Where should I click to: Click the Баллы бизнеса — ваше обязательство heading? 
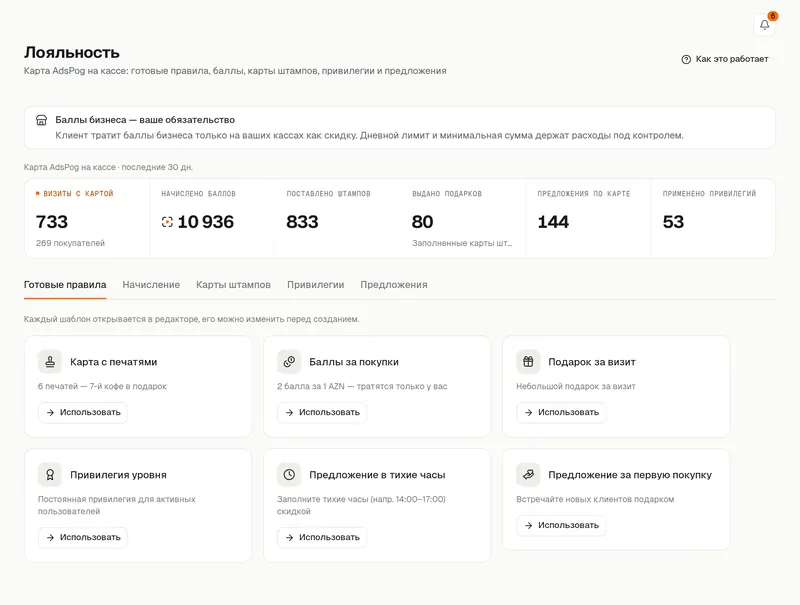pyautogui.click(x=145, y=120)
